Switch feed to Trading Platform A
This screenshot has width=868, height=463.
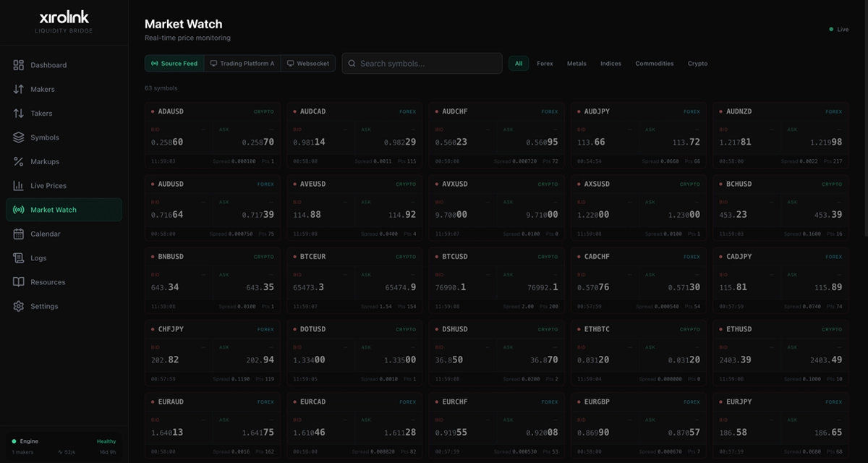pos(242,64)
